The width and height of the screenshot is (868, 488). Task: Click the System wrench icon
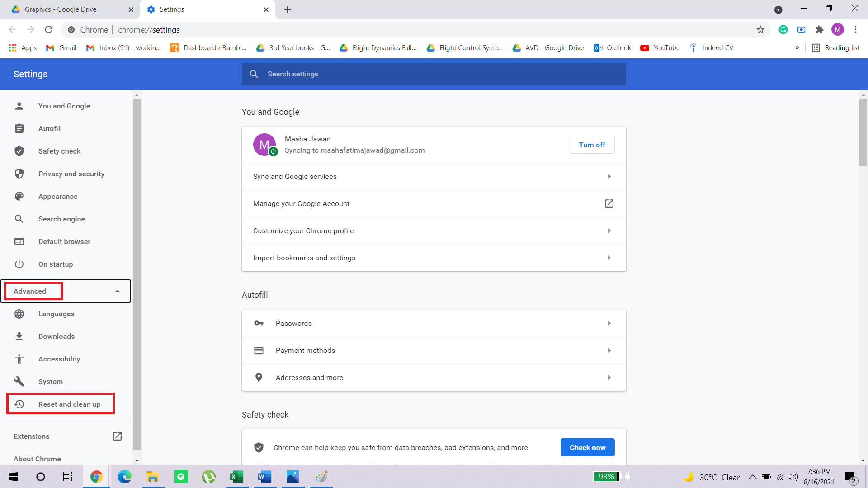point(19,381)
